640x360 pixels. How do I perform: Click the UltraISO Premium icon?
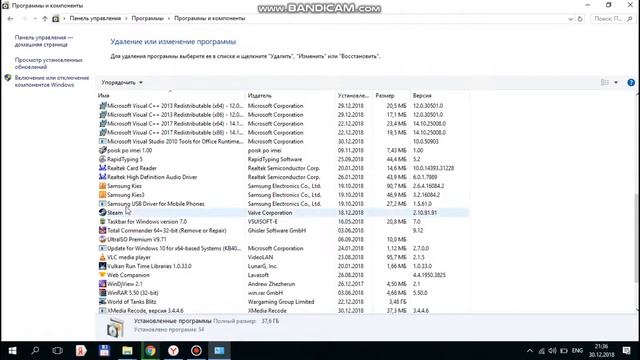tap(102, 239)
